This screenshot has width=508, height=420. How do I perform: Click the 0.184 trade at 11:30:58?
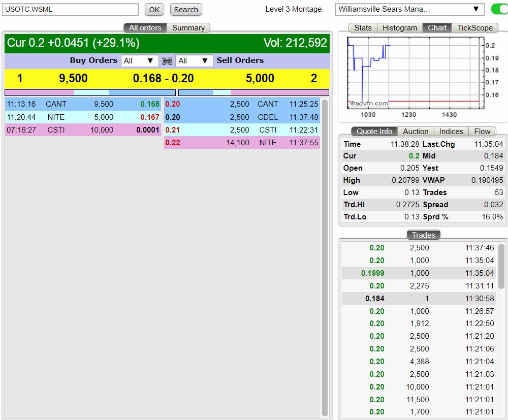[x=419, y=299]
